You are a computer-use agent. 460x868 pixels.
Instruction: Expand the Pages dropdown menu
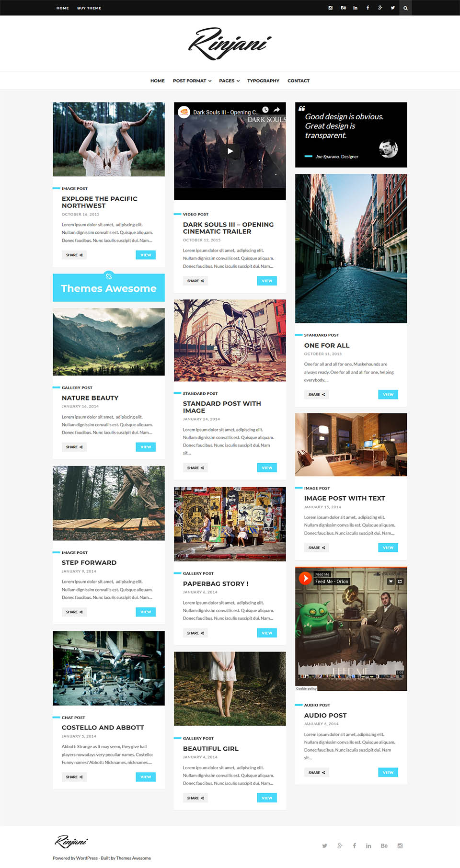pyautogui.click(x=229, y=80)
